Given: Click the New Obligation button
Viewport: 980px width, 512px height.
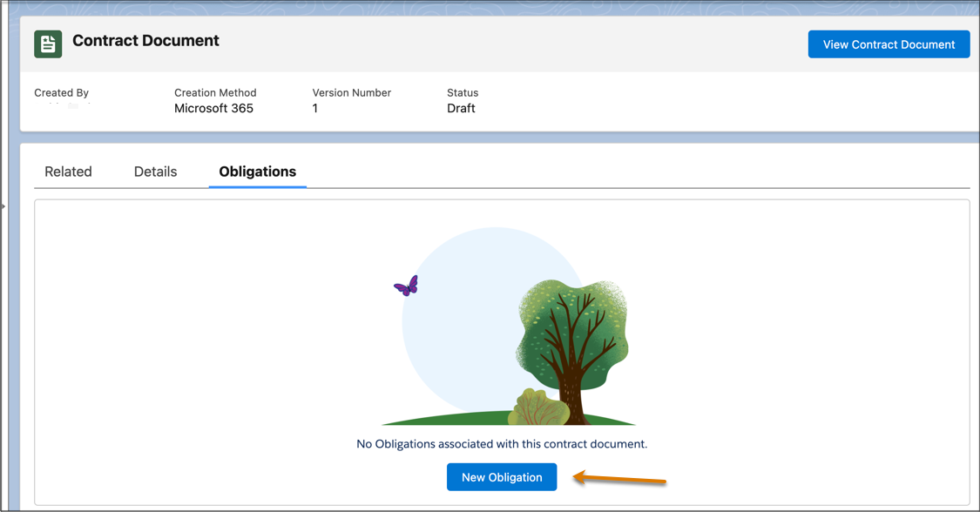Looking at the screenshot, I should tap(502, 476).
